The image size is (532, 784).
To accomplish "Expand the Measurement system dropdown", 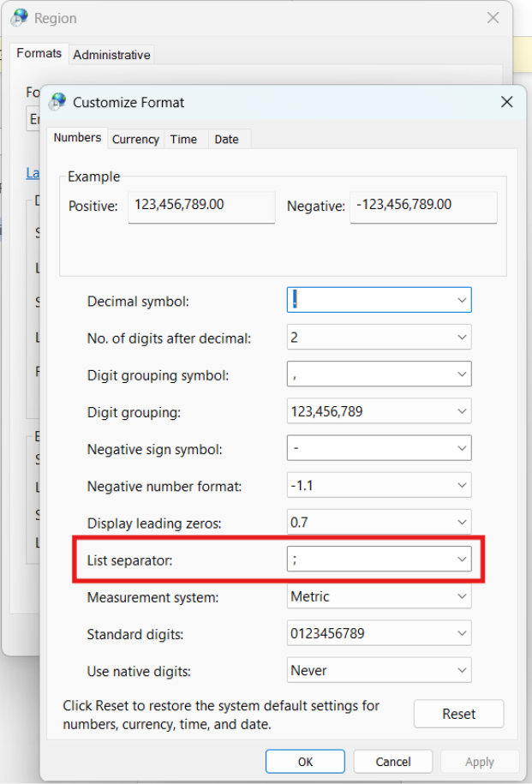I will coord(462,596).
